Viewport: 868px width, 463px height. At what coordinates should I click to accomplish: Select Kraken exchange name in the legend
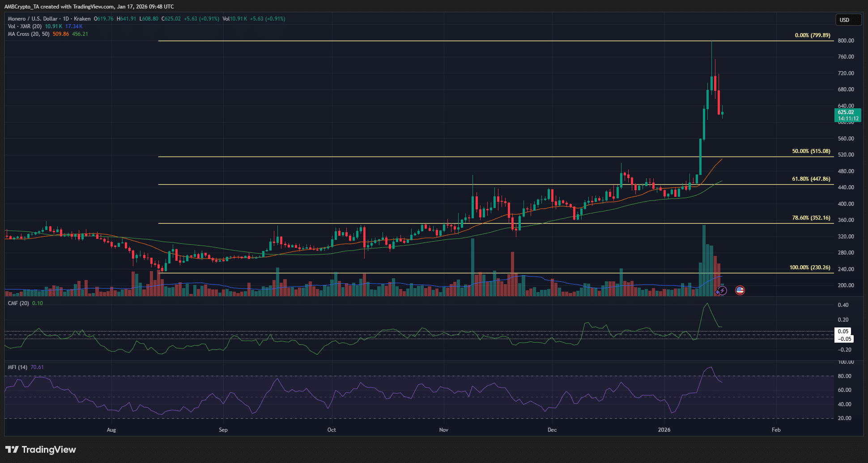click(x=82, y=19)
